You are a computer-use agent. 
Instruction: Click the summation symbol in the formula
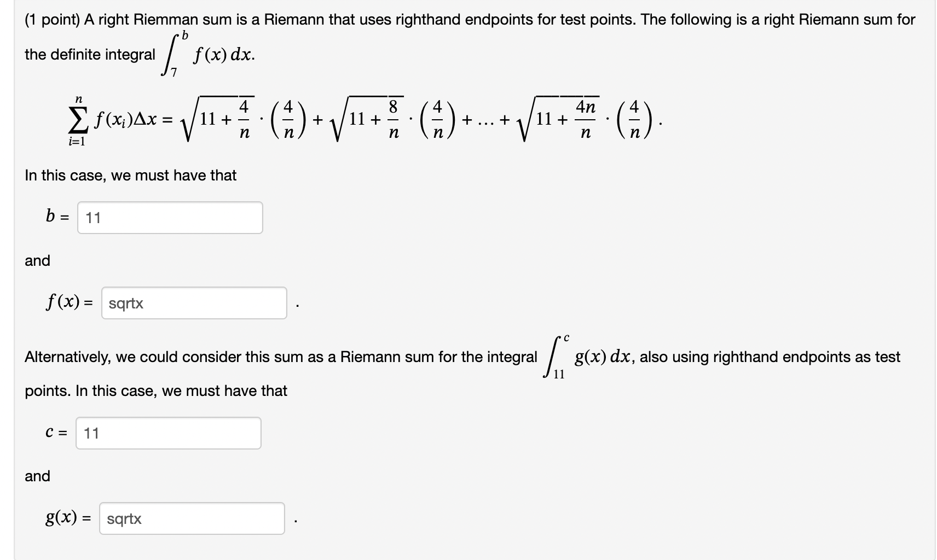click(x=77, y=121)
